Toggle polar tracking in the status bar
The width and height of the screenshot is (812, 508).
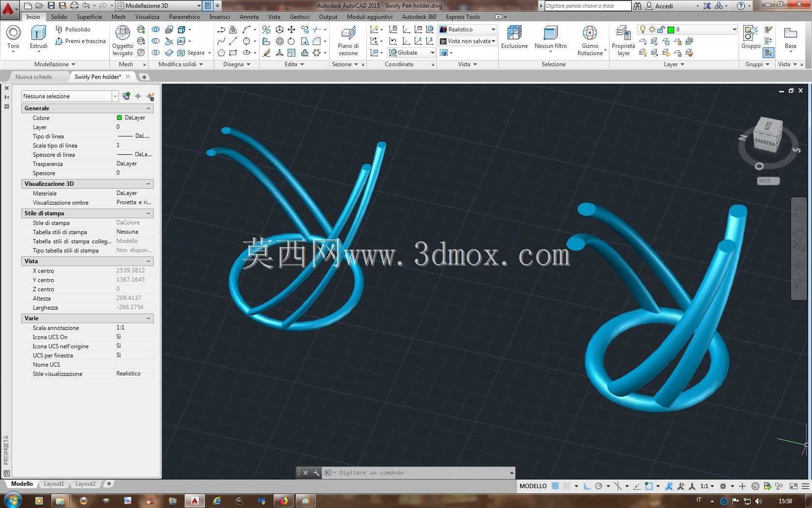click(599, 486)
